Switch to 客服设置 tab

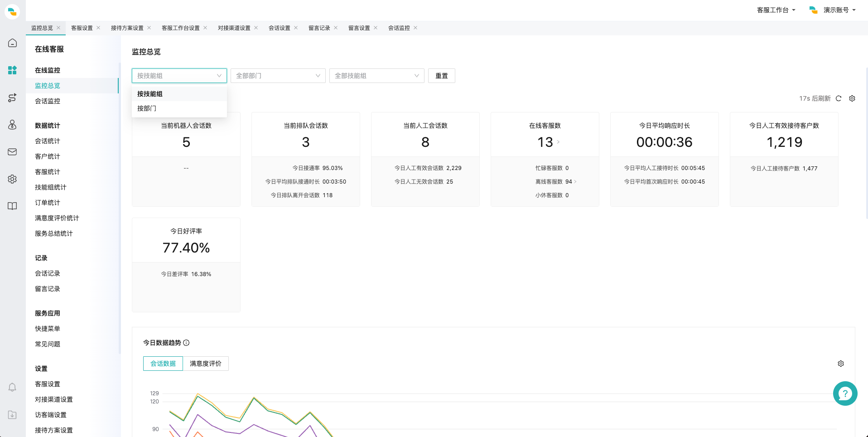82,28
